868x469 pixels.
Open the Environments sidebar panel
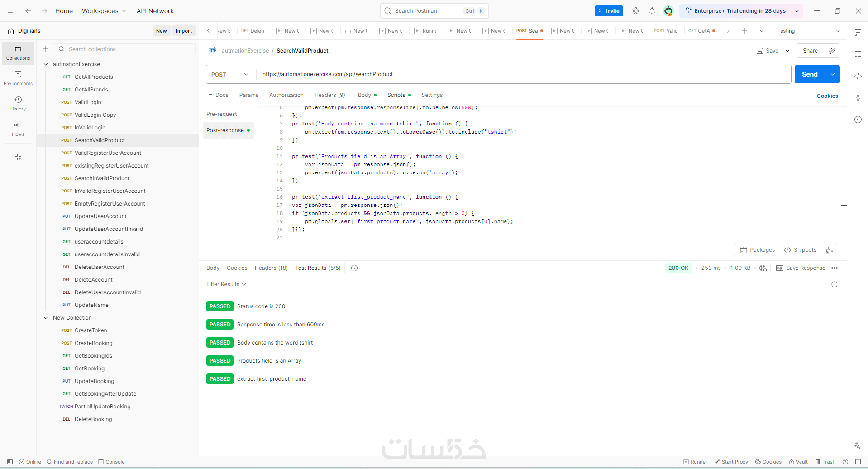pos(18,78)
